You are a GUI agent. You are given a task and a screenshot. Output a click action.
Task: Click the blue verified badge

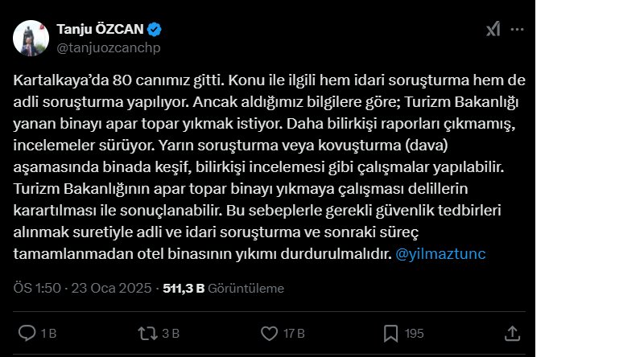[x=155, y=30]
